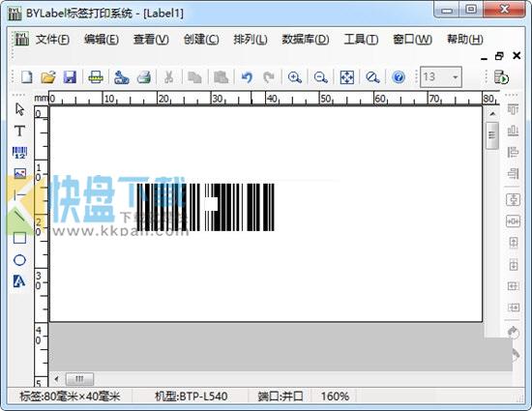Image resolution: width=532 pixels, height=411 pixels.
Task: Click the align left icon
Action: pyautogui.click(x=513, y=152)
